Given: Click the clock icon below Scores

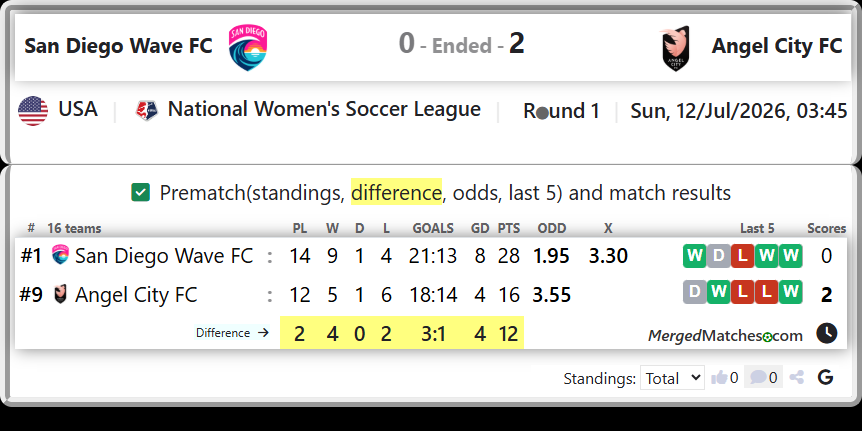Looking at the screenshot, I should (x=826, y=333).
